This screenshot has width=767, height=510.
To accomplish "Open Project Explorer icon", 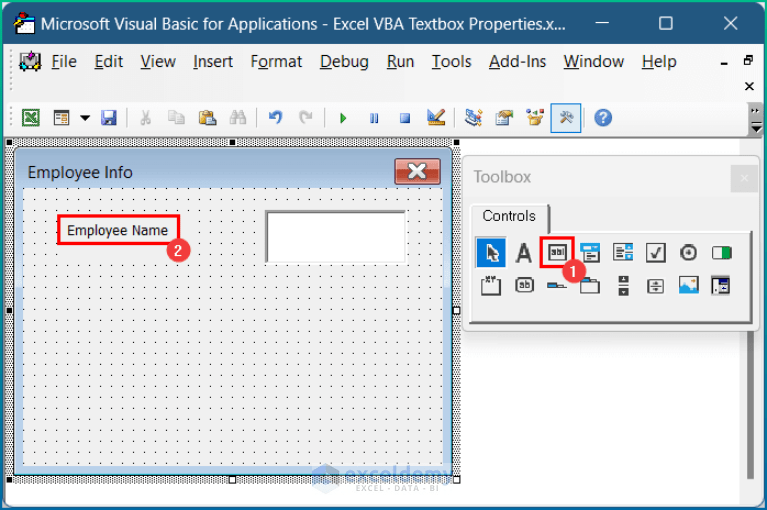I will (473, 118).
